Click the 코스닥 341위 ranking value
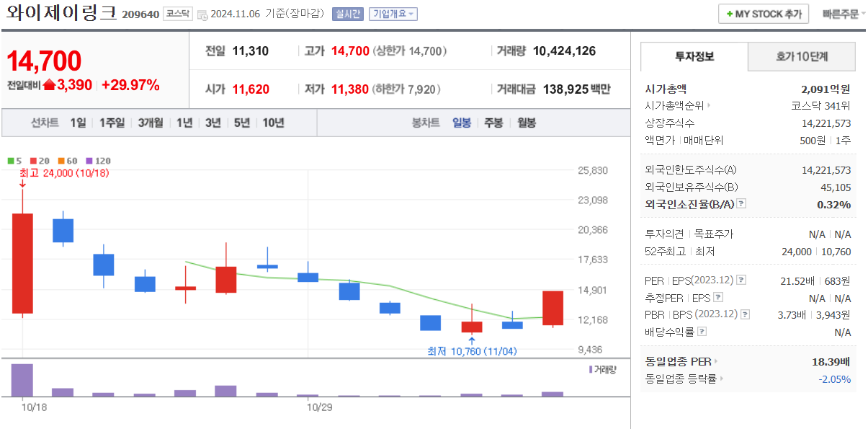Image resolution: width=868 pixels, height=429 pixels. [x=820, y=105]
